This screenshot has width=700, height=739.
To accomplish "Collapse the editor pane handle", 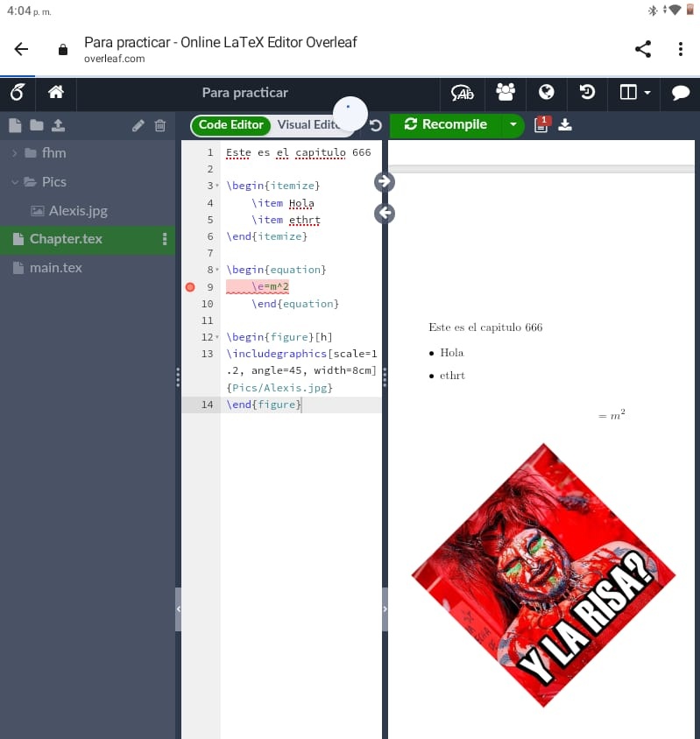I will tap(385, 609).
